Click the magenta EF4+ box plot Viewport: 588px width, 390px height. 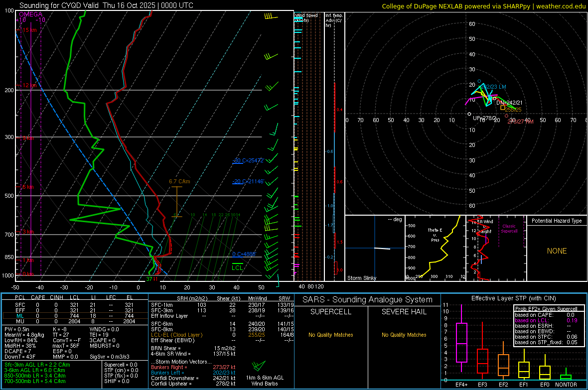[461, 339]
